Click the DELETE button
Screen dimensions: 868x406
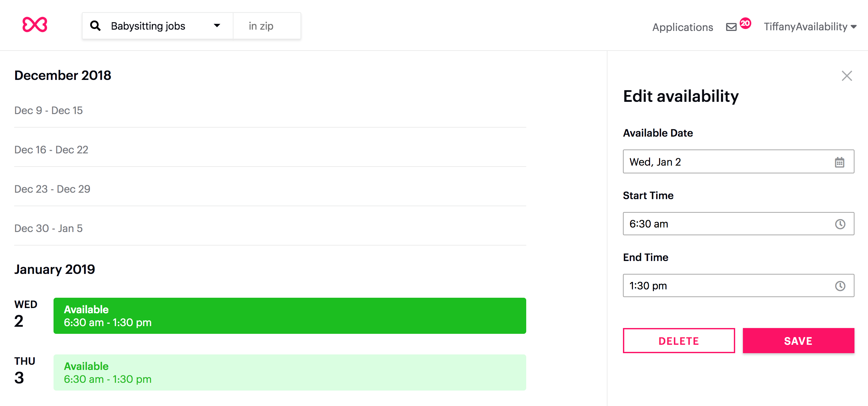click(x=679, y=340)
